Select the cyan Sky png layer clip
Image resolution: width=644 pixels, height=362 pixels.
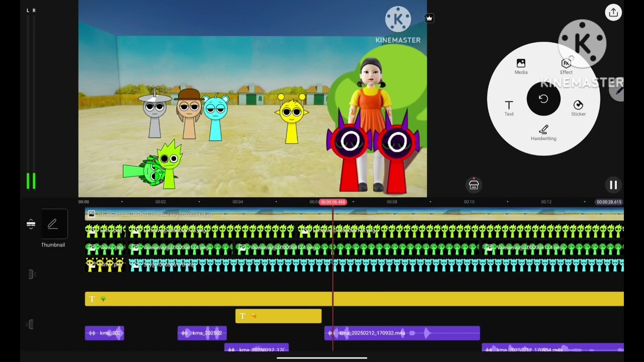pos(376,265)
